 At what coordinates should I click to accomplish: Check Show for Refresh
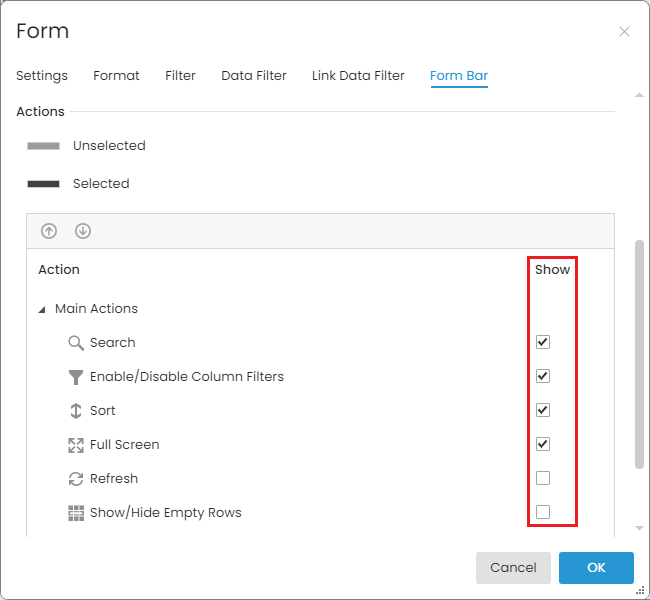543,478
